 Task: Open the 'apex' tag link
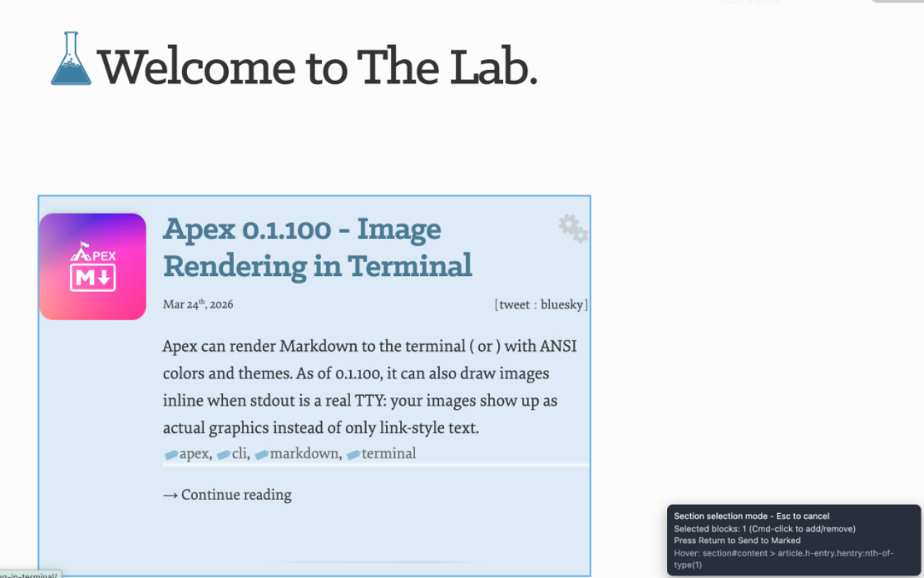coord(193,454)
